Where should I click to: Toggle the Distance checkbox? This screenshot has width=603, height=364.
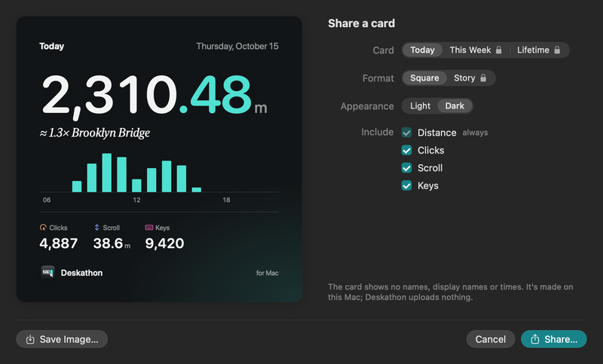pyautogui.click(x=406, y=133)
